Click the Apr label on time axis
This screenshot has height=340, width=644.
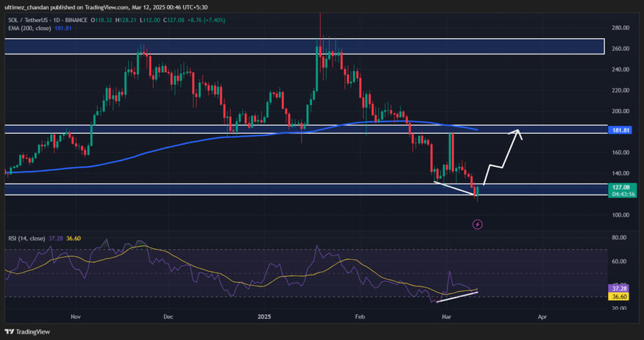(542, 314)
